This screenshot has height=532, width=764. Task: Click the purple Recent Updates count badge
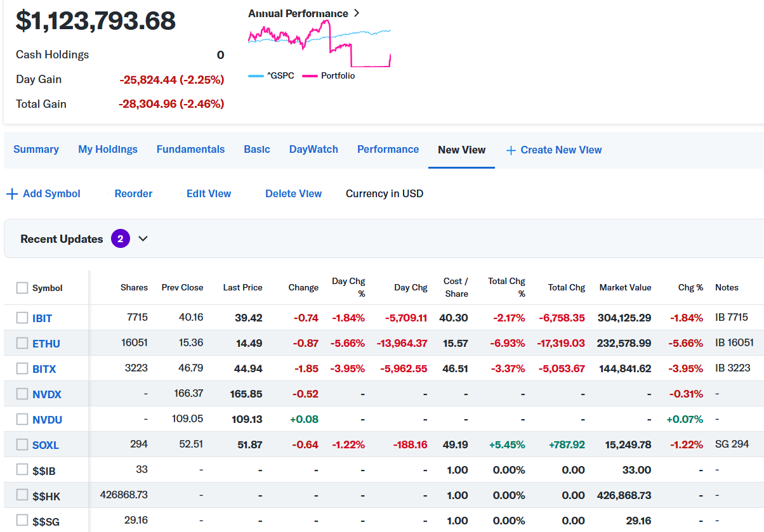pos(120,239)
